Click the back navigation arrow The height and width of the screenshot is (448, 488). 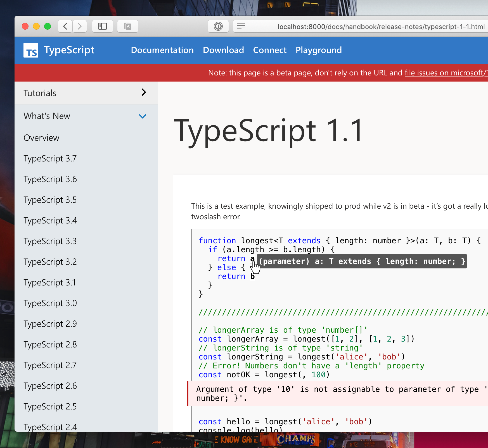[65, 26]
